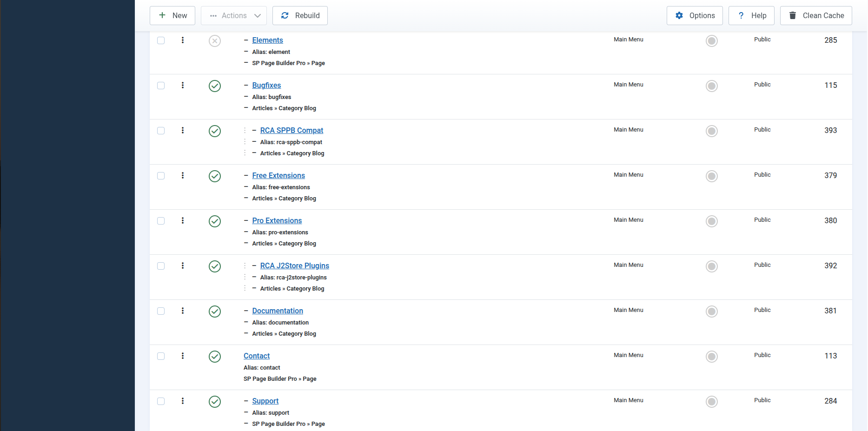This screenshot has width=868, height=431.
Task: Publish the Elements menu item via status icon
Action: pos(215,41)
